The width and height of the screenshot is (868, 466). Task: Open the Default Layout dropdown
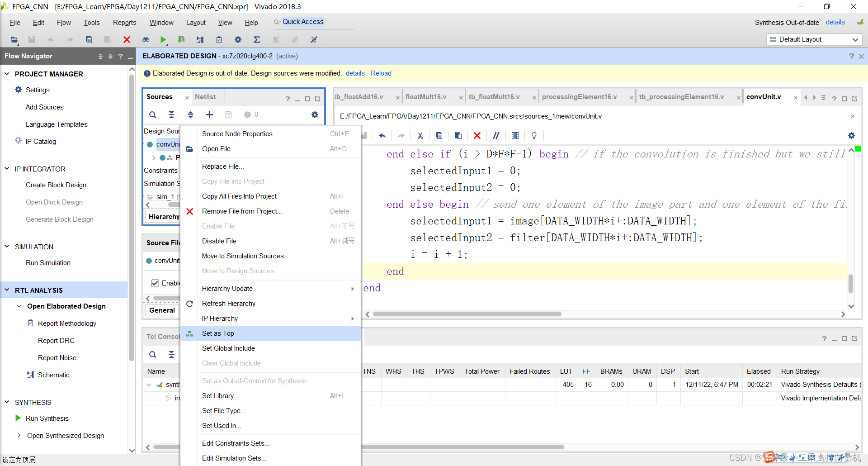pos(814,40)
